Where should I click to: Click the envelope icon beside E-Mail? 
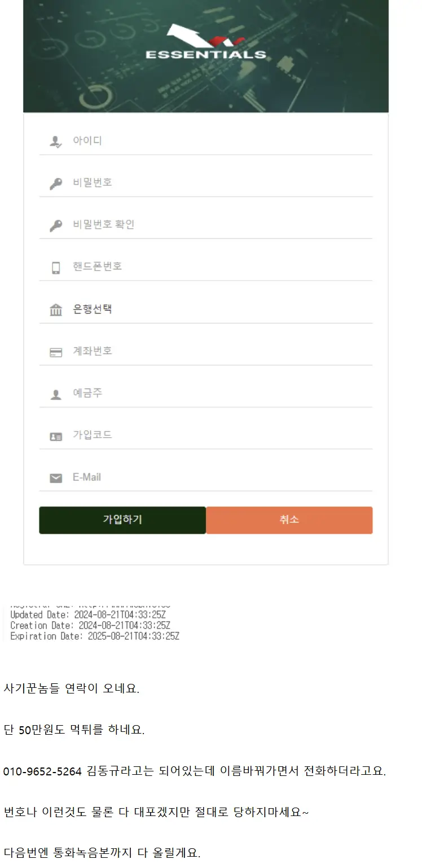tap(56, 478)
